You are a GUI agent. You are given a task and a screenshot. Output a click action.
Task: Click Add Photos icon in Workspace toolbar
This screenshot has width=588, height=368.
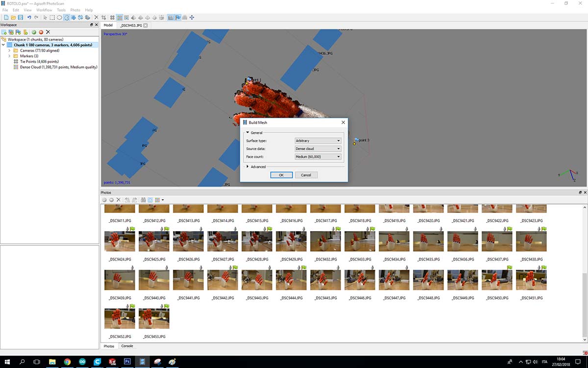coord(11,32)
